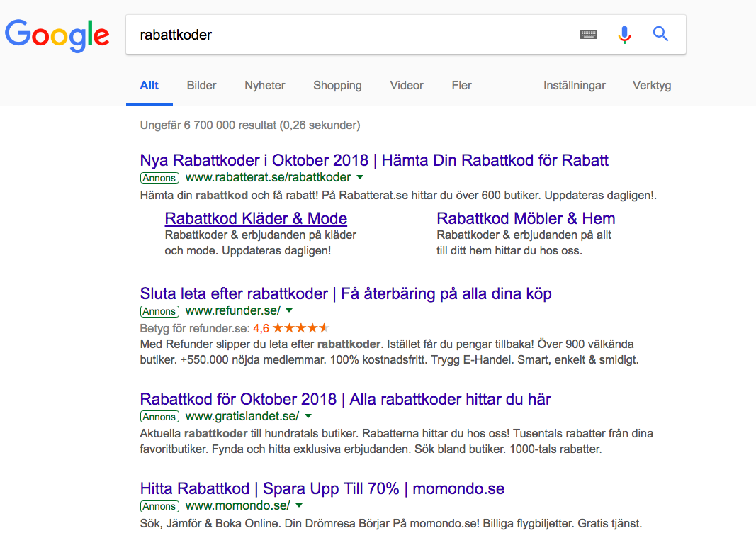
Task: Click the Google logo
Action: [x=57, y=35]
